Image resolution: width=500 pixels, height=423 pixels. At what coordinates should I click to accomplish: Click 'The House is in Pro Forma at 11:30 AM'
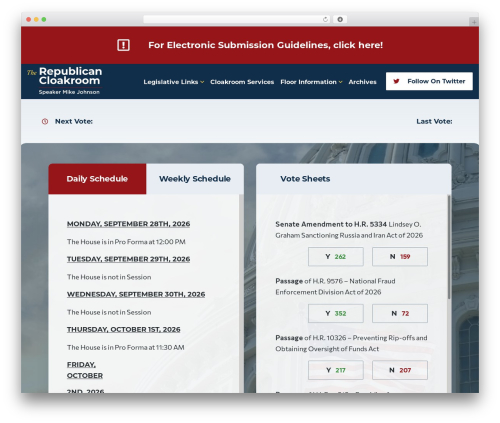pyautogui.click(x=125, y=347)
